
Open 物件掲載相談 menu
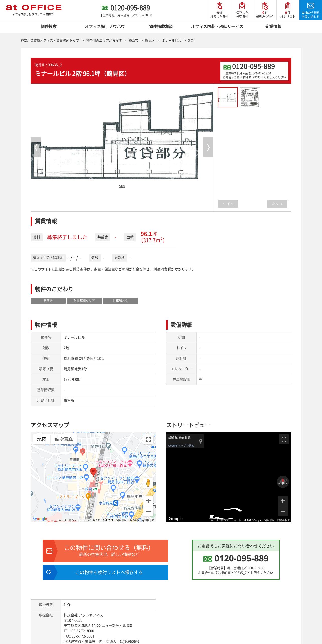point(161,27)
